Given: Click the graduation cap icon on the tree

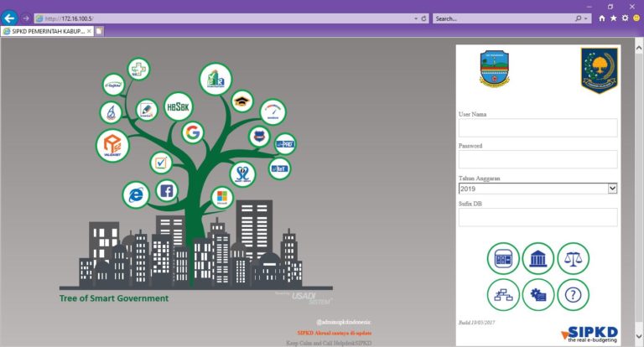Looking at the screenshot, I should [x=242, y=101].
